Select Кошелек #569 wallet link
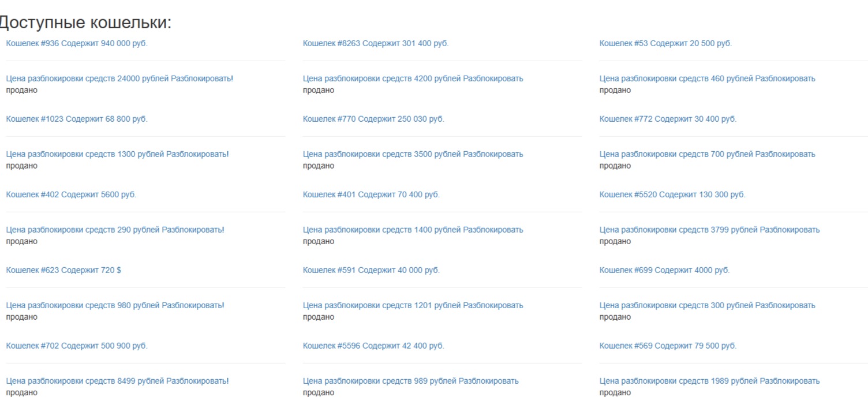 point(668,346)
